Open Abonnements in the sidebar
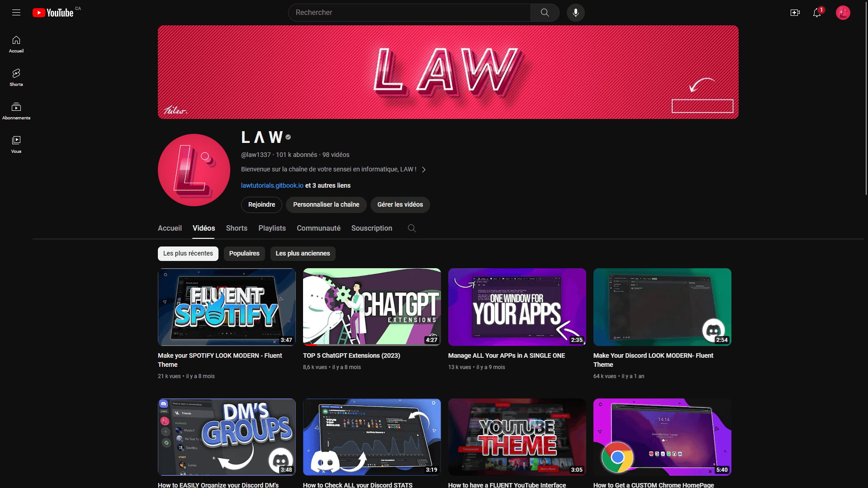This screenshot has height=488, width=868. (16, 111)
